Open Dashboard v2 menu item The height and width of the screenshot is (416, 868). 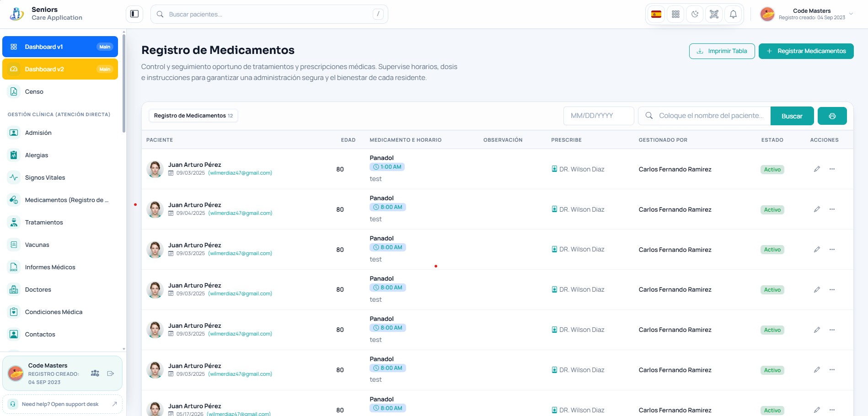click(x=60, y=69)
